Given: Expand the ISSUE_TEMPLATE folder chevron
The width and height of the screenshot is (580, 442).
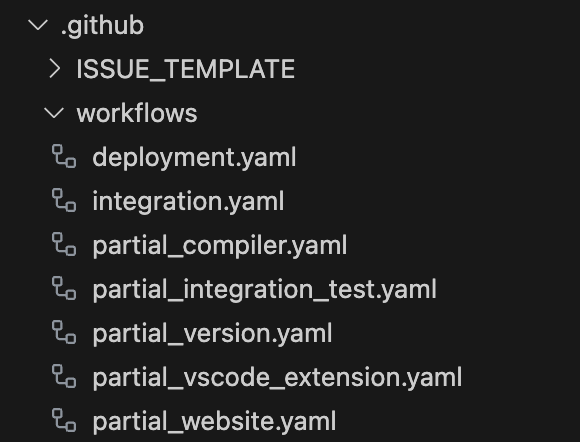Looking at the screenshot, I should 55,69.
